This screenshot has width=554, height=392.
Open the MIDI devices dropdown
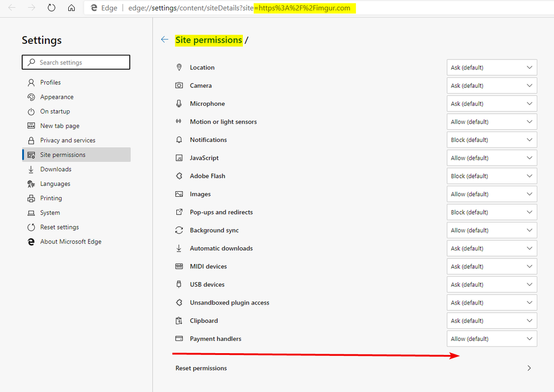(x=492, y=266)
